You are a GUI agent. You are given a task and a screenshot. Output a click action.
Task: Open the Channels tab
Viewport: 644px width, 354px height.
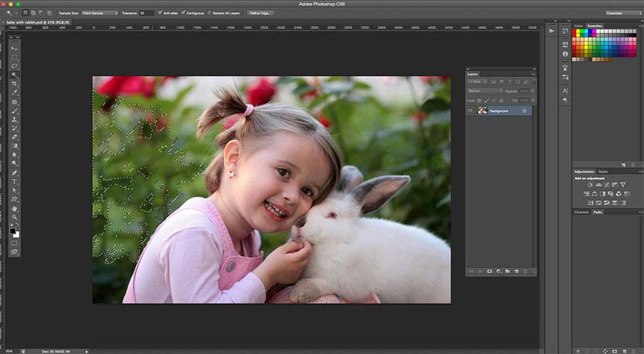(x=581, y=212)
